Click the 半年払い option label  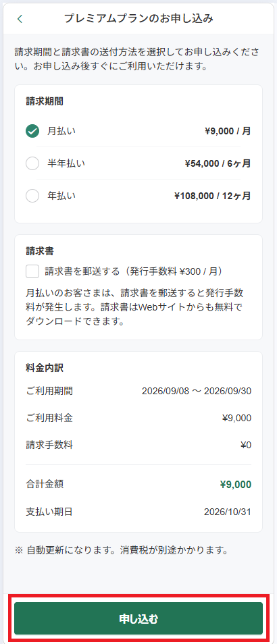[x=66, y=163]
